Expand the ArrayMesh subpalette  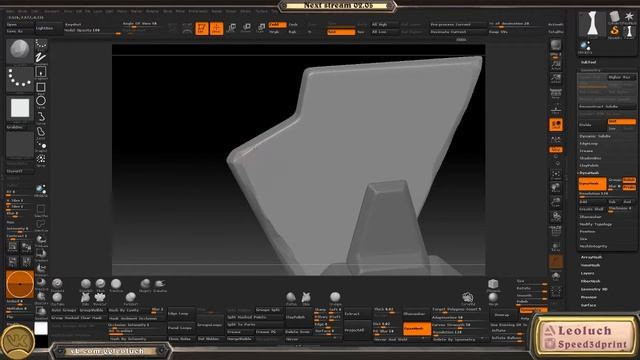tap(591, 258)
